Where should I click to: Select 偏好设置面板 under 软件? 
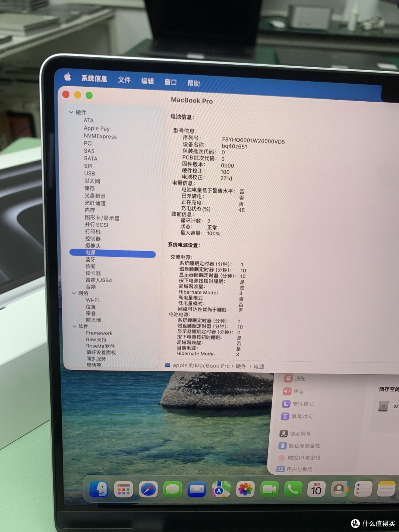(x=101, y=352)
